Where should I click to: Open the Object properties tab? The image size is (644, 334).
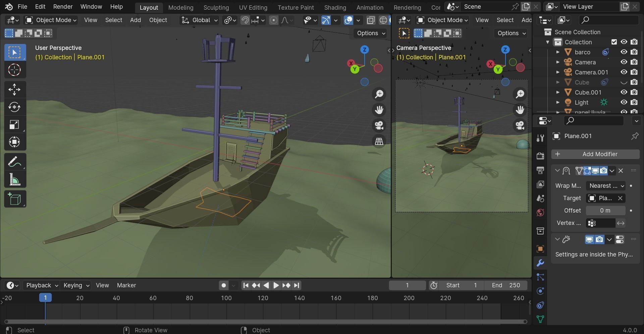point(540,249)
